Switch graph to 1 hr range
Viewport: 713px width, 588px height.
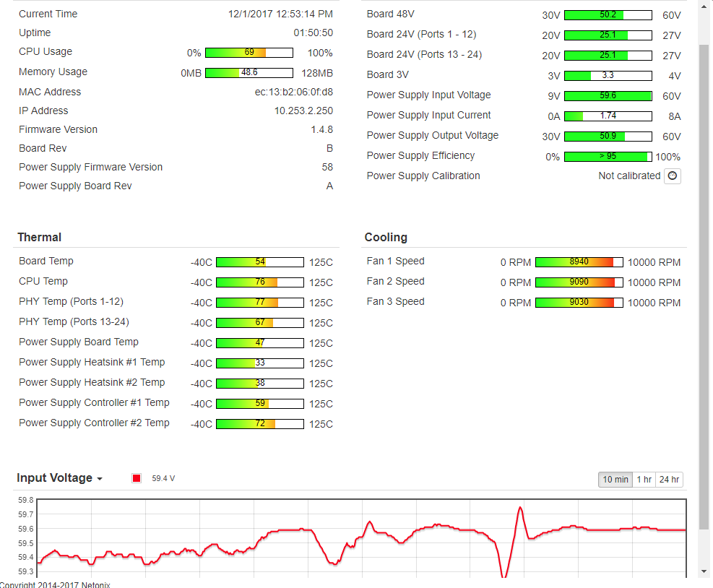click(x=644, y=480)
